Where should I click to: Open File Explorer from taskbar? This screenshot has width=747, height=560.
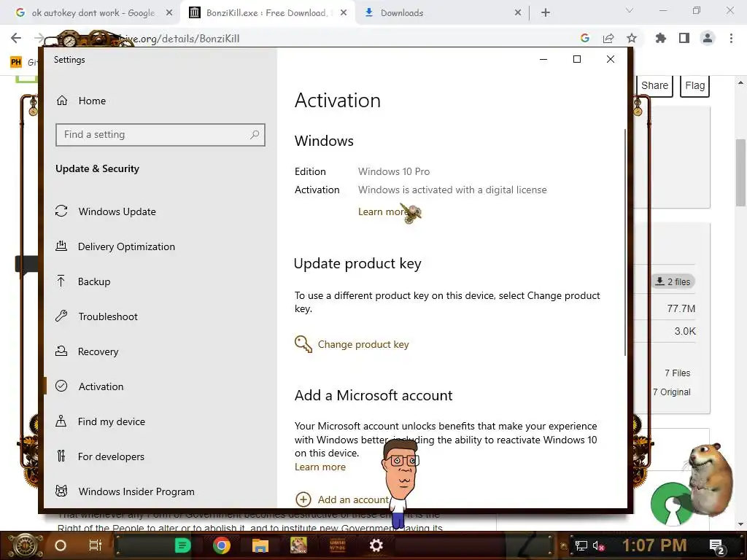[260, 545]
